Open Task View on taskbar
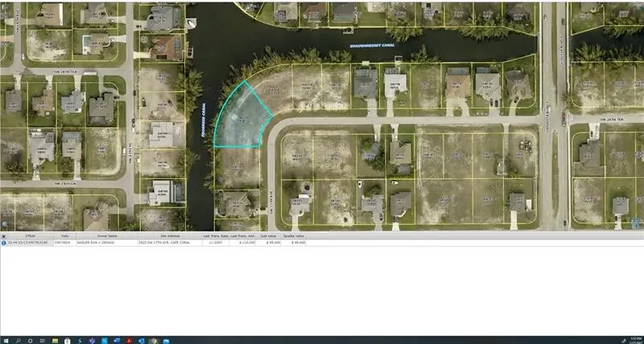The width and height of the screenshot is (644, 344). (x=43, y=341)
